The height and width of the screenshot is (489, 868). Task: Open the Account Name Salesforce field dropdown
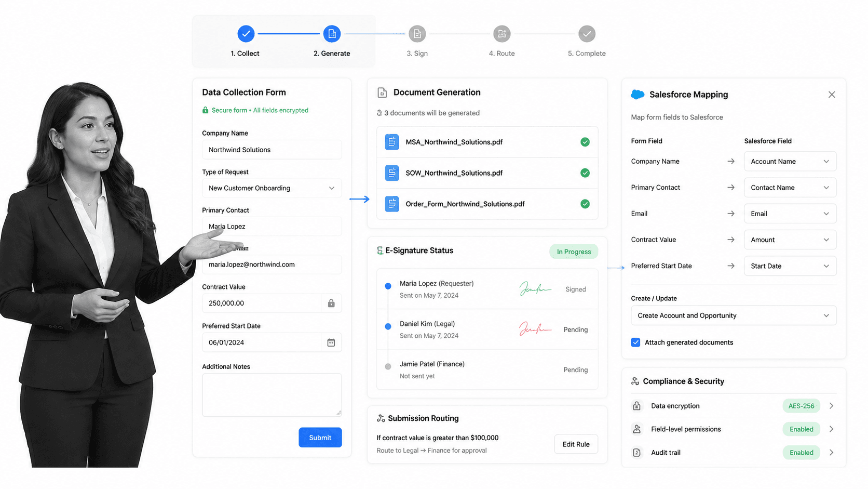click(x=790, y=162)
